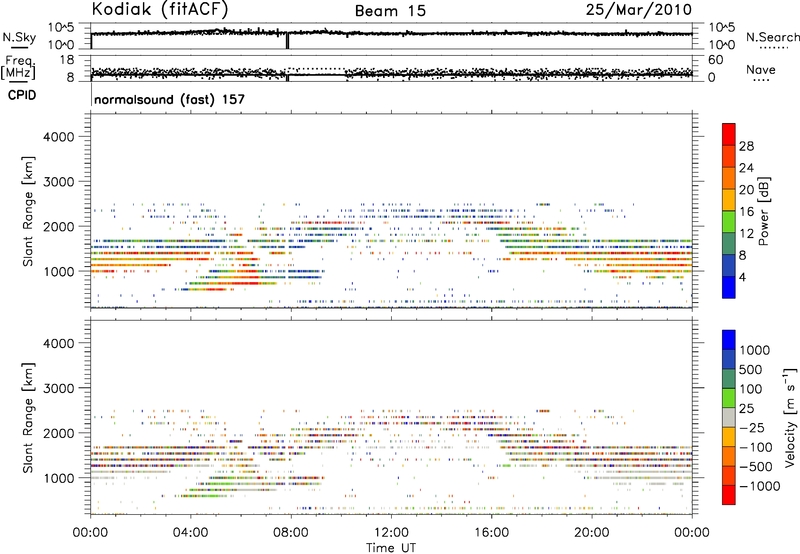Viewport: 800px width, 554px height.
Task: Click '2000' on the velocity panel range axis
Action: tap(59, 433)
